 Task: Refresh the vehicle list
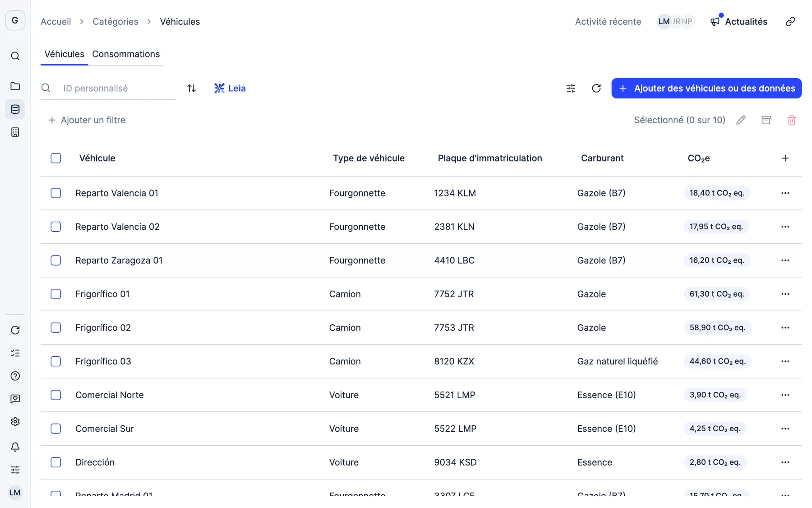click(596, 88)
